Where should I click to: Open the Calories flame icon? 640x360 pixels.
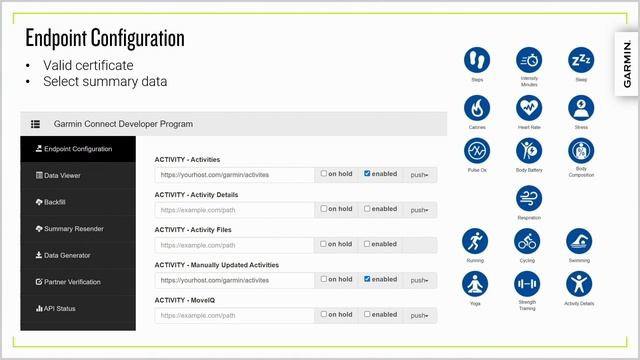coord(477,108)
